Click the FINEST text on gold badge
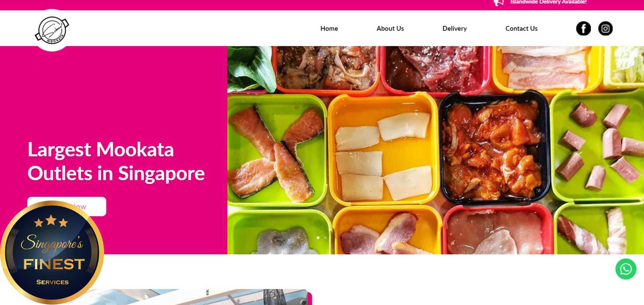The image size is (644, 305). (54, 264)
